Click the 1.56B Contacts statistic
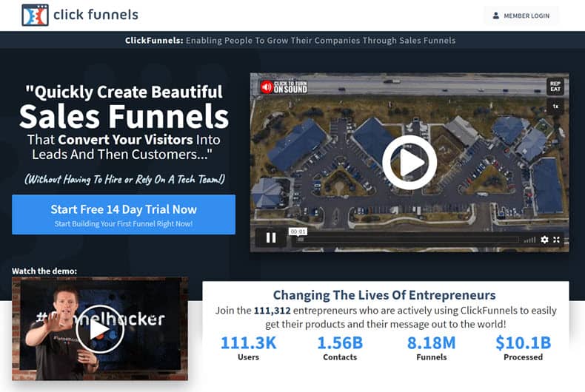The width and height of the screenshot is (585, 392). click(340, 348)
